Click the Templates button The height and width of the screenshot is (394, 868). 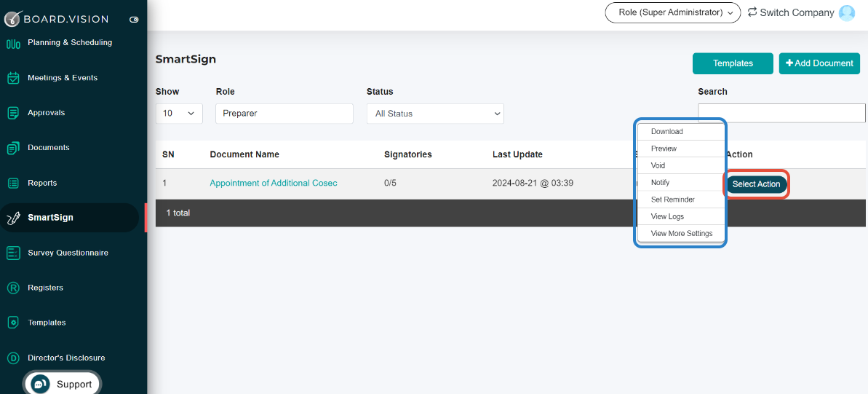pyautogui.click(x=733, y=63)
